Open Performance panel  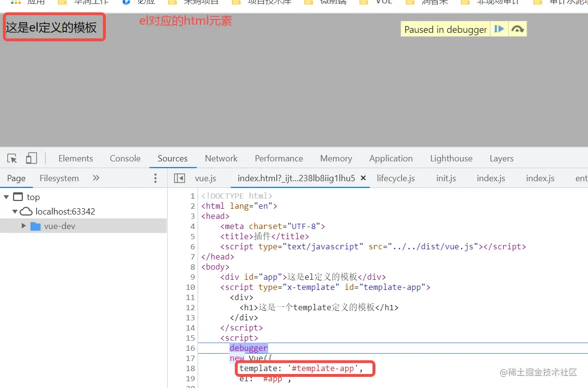(279, 158)
